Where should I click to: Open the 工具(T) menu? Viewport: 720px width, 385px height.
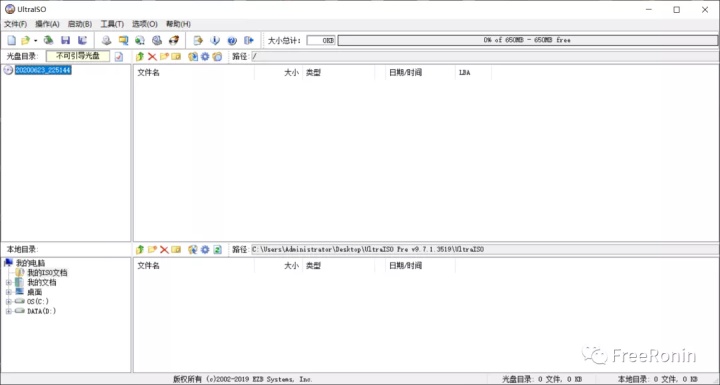[112, 24]
